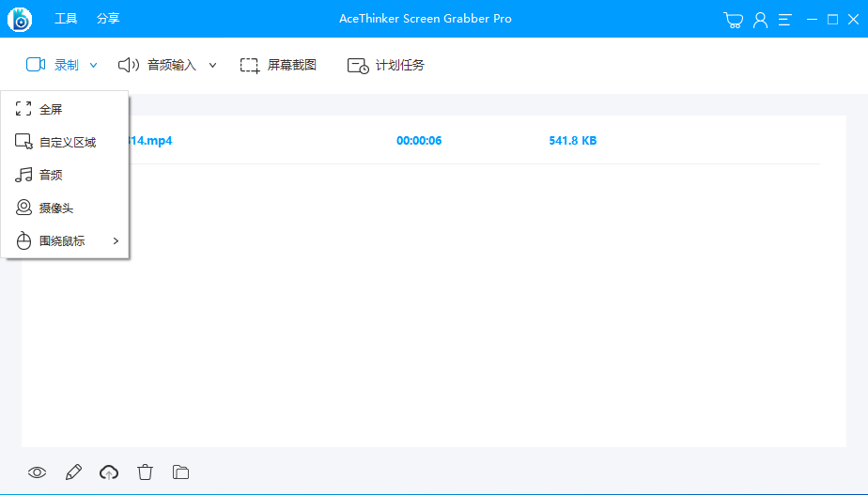868x495 pixels.
Task: Open the user account icon
Action: tap(760, 20)
